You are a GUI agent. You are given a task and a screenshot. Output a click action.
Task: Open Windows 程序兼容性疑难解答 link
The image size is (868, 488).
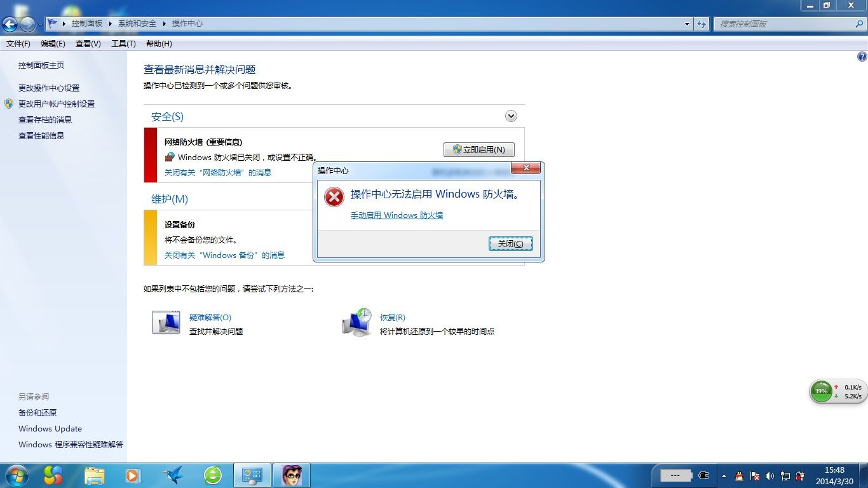(71, 444)
